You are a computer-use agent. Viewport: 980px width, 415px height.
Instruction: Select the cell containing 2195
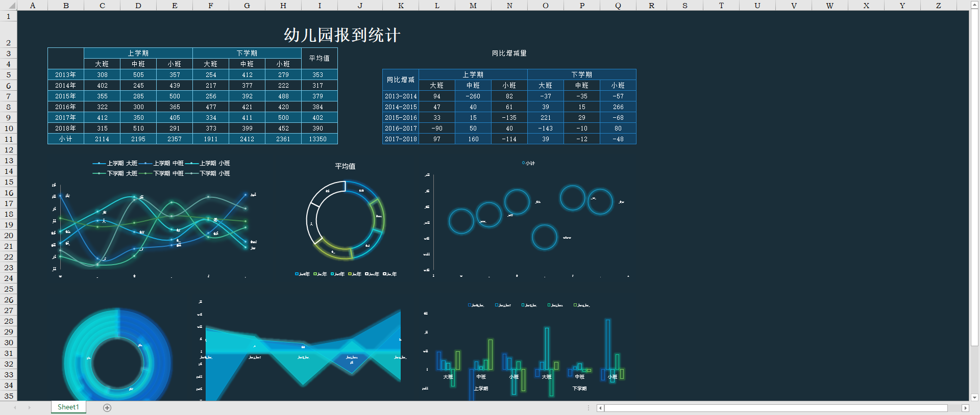(x=138, y=139)
